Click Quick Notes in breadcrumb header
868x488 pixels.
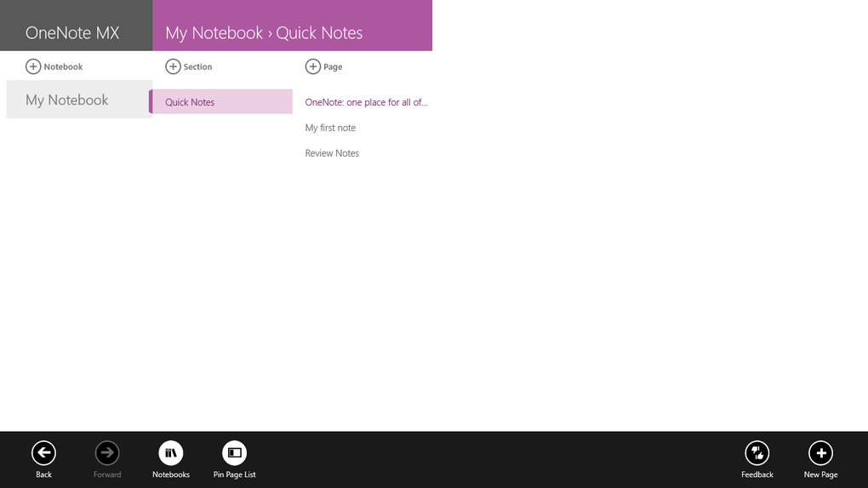(319, 32)
